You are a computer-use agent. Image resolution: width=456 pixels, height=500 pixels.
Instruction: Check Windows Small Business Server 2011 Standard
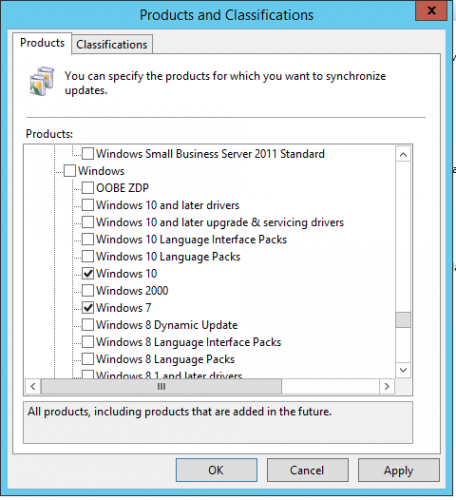click(x=88, y=154)
